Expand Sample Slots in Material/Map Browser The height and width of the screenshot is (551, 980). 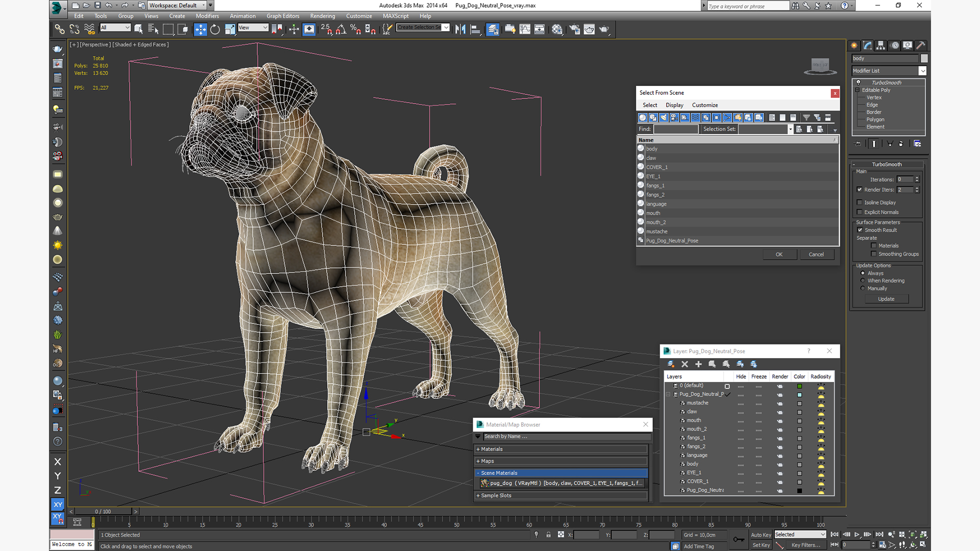point(561,495)
